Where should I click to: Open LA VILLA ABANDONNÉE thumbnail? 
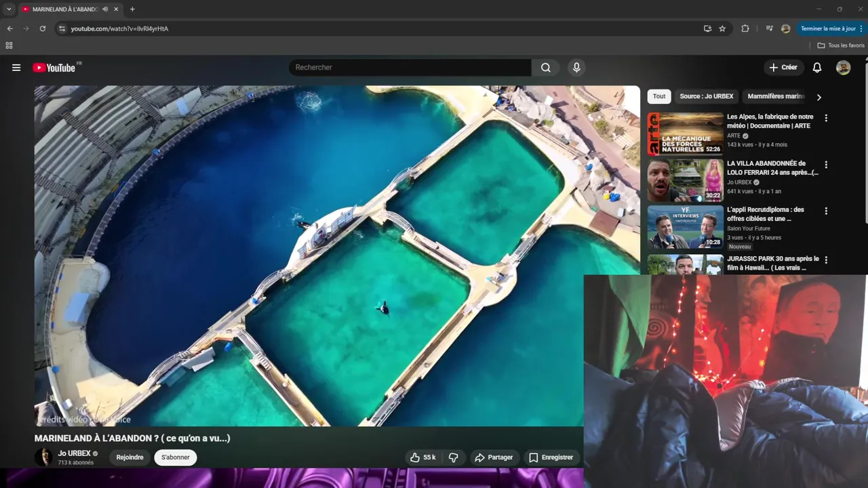(685, 180)
